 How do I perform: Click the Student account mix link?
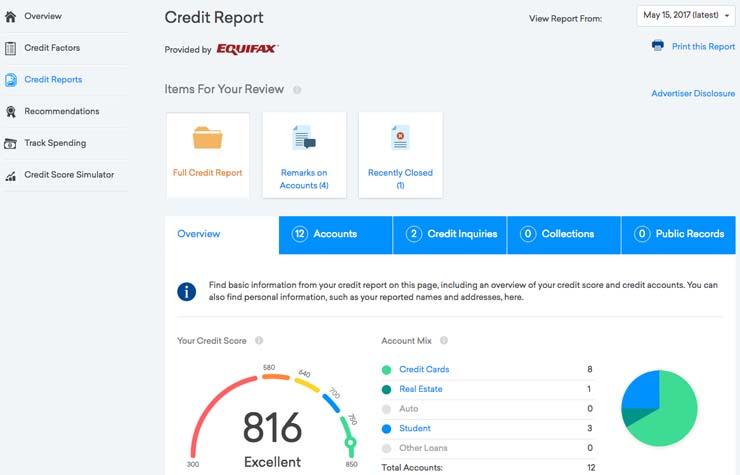coord(415,428)
